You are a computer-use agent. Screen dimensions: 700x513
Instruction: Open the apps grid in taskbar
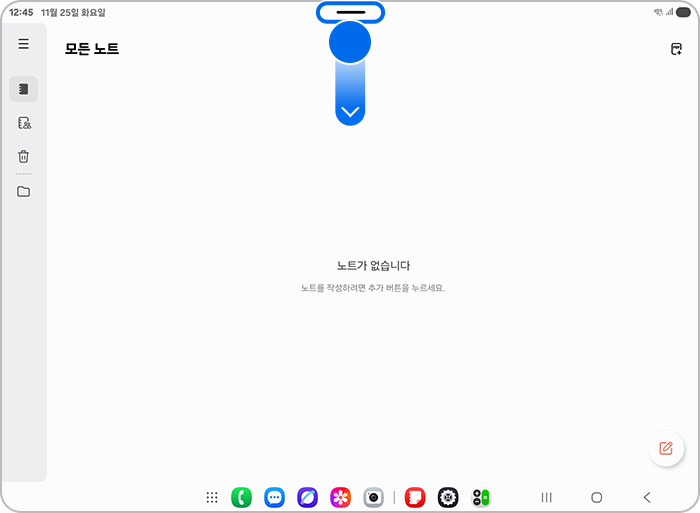212,497
